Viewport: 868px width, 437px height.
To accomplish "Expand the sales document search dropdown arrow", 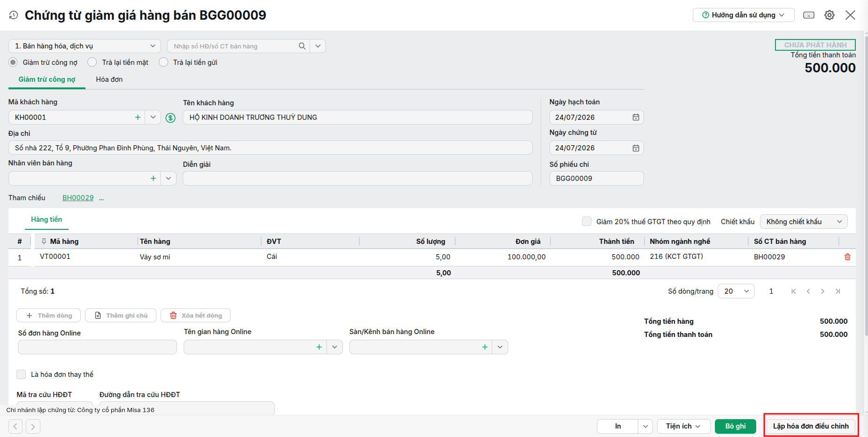I will pos(318,46).
